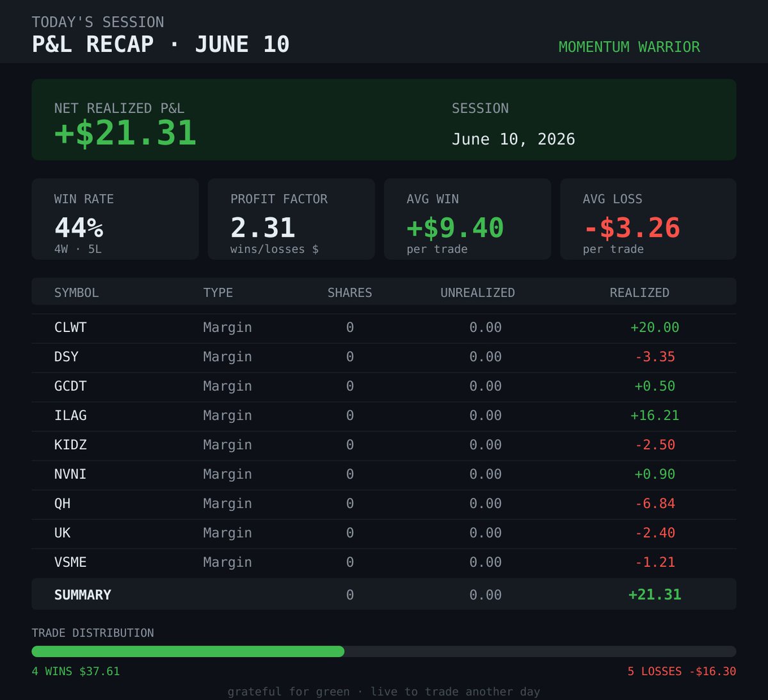Click the session date June 10, 2026
The width and height of the screenshot is (768, 700).
tap(513, 139)
